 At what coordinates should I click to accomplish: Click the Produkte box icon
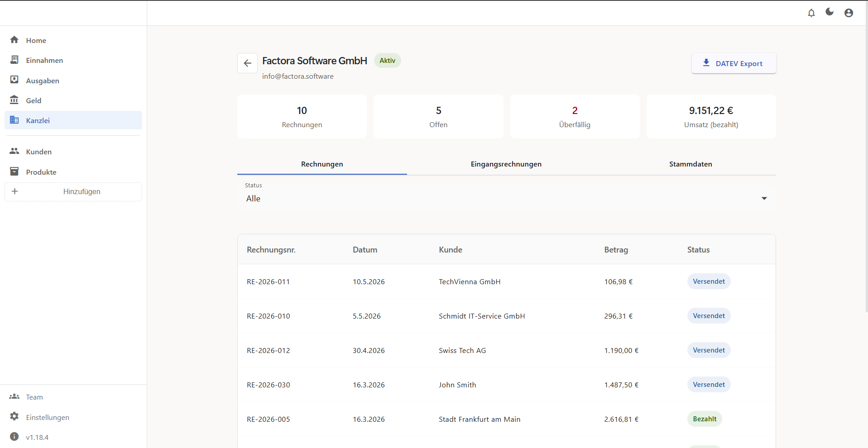(14, 172)
